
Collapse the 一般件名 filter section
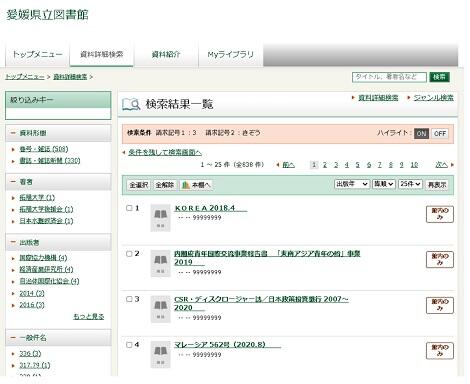[13, 337]
